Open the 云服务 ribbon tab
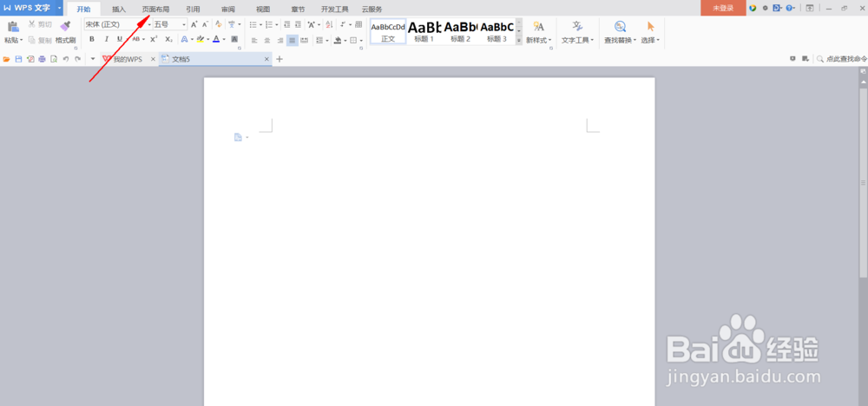 372,10
